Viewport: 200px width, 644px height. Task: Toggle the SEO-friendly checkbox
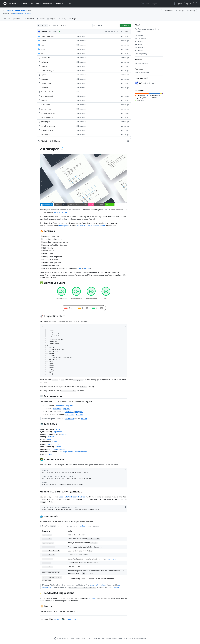click(42, 248)
